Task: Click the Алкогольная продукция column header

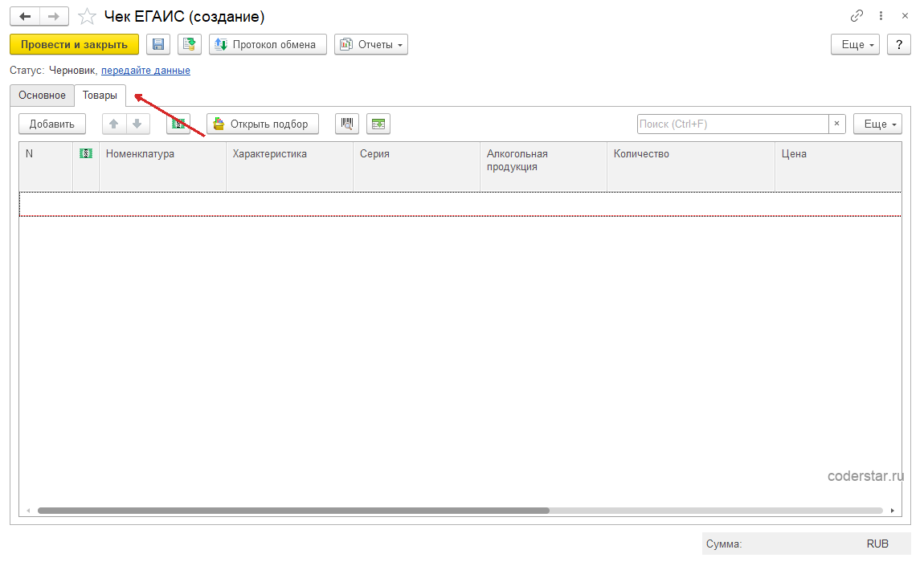Action: coord(543,167)
